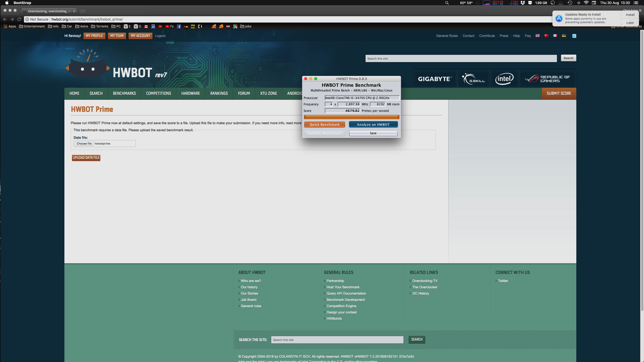The image size is (644, 362).
Task: Switch site language to US English flag
Action: click(x=538, y=36)
